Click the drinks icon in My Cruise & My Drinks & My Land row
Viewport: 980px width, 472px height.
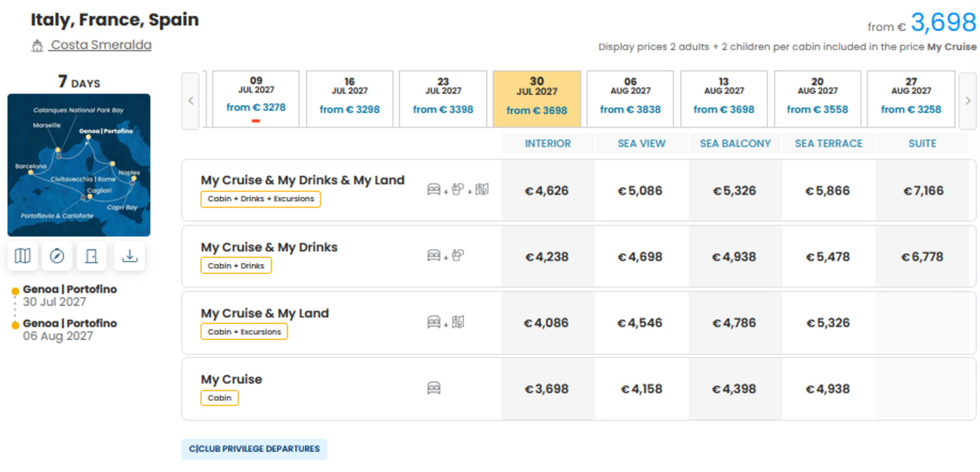[x=458, y=189]
